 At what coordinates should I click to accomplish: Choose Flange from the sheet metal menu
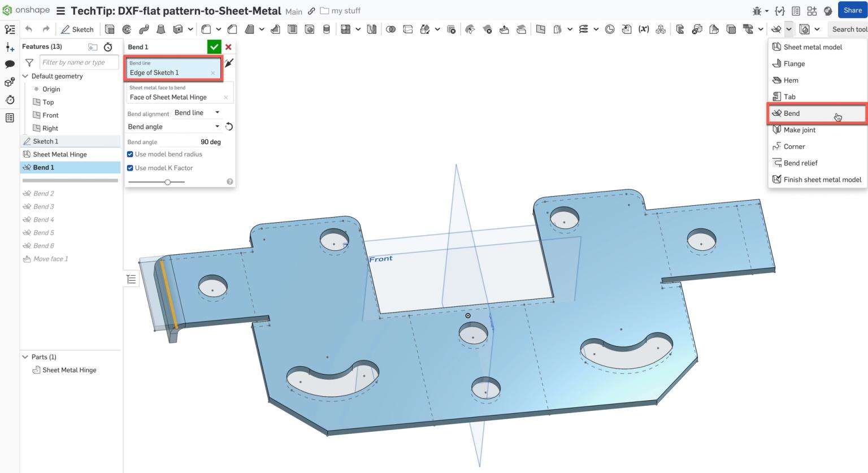(793, 63)
